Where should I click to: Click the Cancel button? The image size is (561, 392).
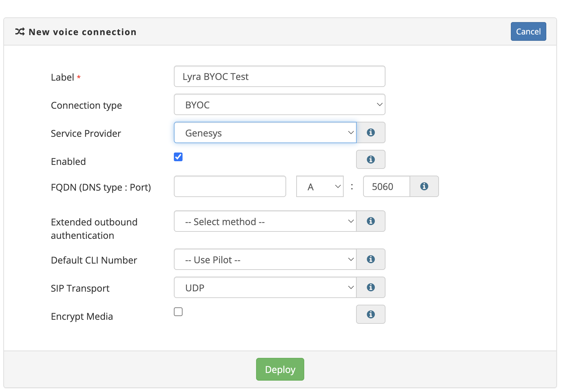[528, 32]
